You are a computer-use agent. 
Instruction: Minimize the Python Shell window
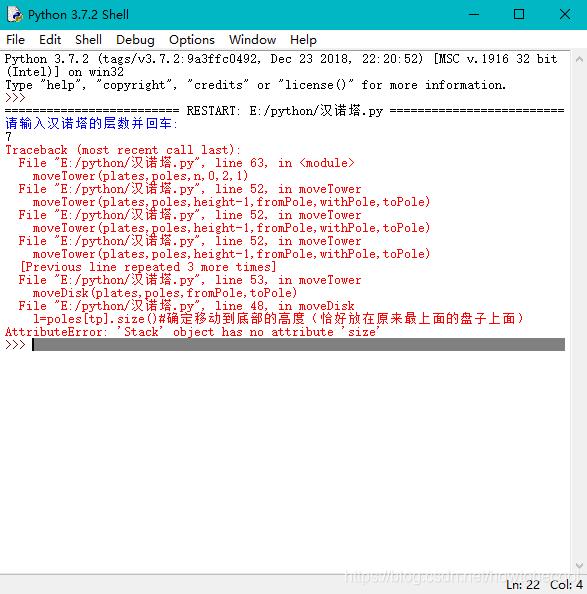coord(474,14)
